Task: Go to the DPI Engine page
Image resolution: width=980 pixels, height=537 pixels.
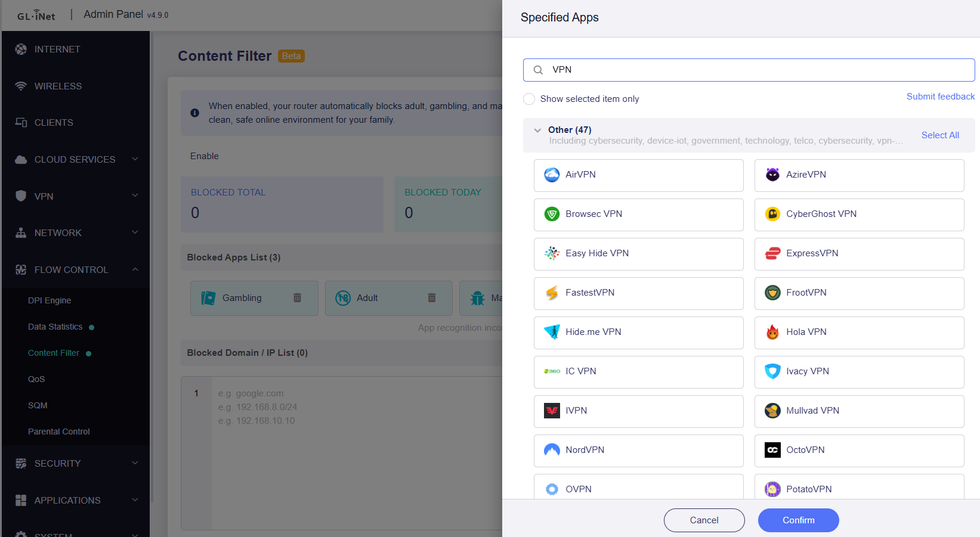Action: 50,300
